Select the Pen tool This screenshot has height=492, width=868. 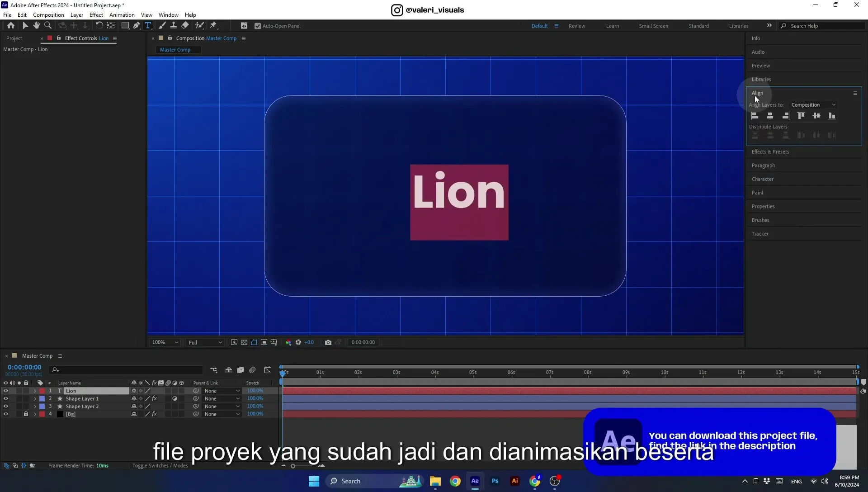[137, 26]
